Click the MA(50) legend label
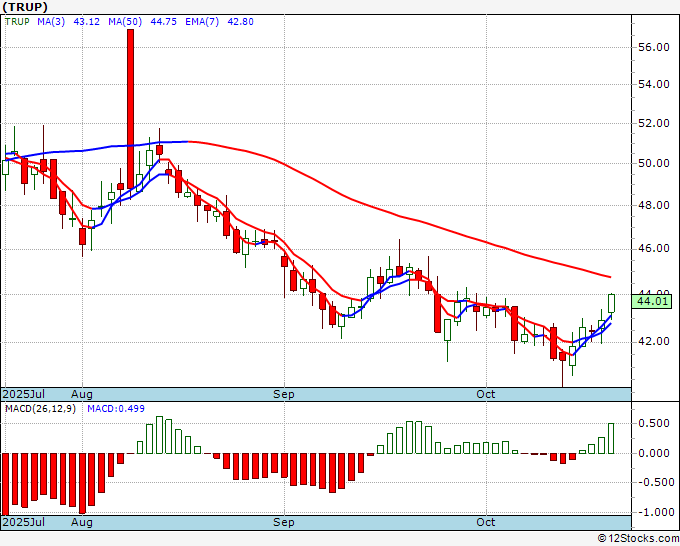Image resolution: width=680 pixels, height=546 pixels. pyautogui.click(x=125, y=22)
